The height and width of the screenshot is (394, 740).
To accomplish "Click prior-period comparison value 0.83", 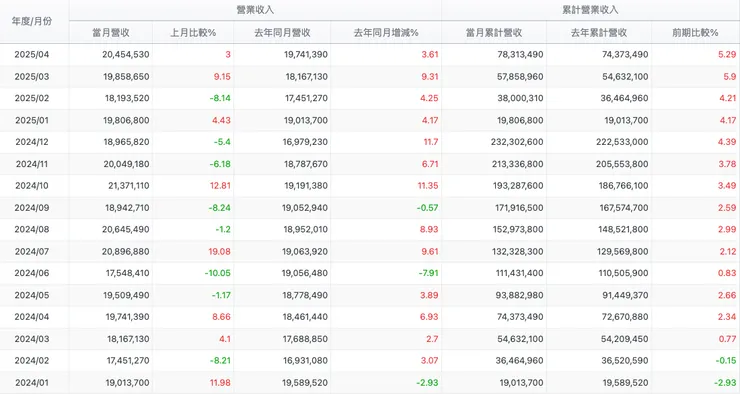I will tap(727, 273).
